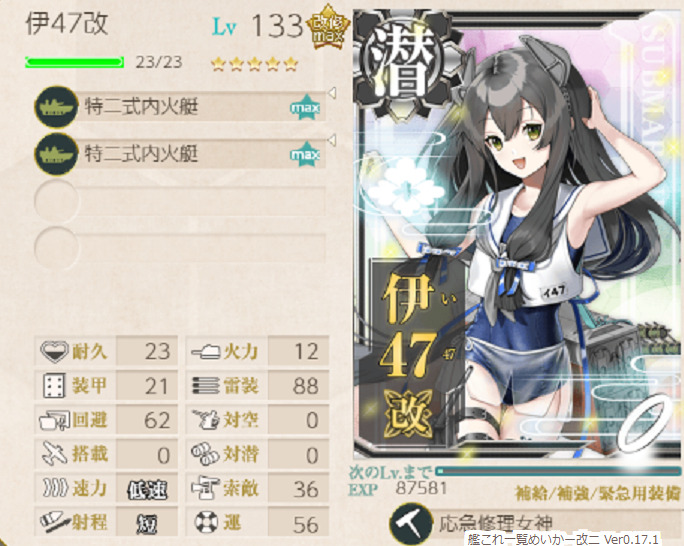Expand arrow beside first 特二式内火艇 slot
The width and height of the screenshot is (684, 546).
[332, 92]
